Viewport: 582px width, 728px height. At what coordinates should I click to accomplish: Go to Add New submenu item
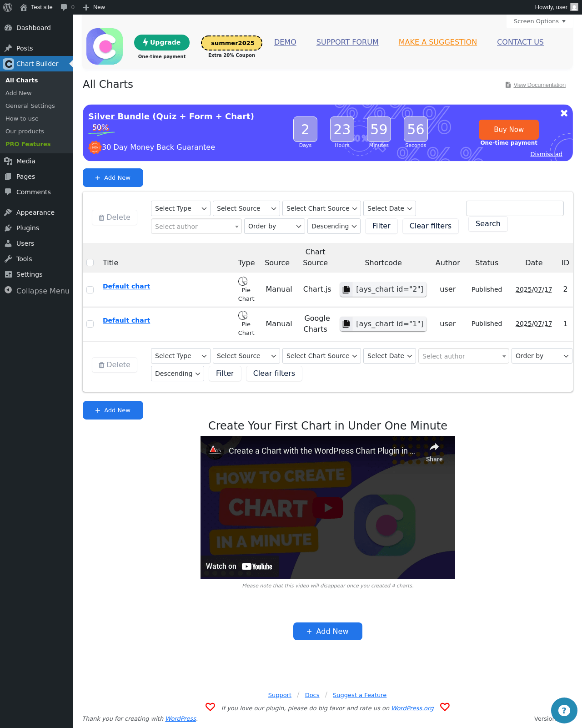tap(19, 93)
